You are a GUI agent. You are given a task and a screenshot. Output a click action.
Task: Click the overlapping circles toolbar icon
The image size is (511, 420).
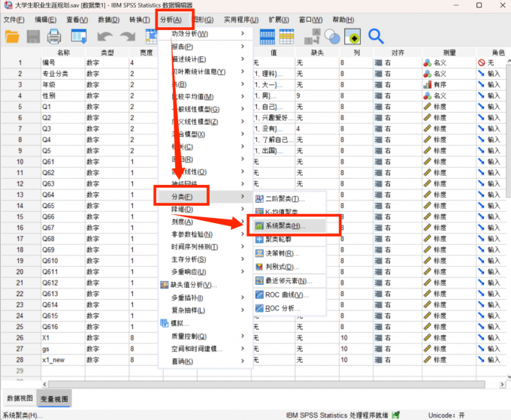point(332,37)
